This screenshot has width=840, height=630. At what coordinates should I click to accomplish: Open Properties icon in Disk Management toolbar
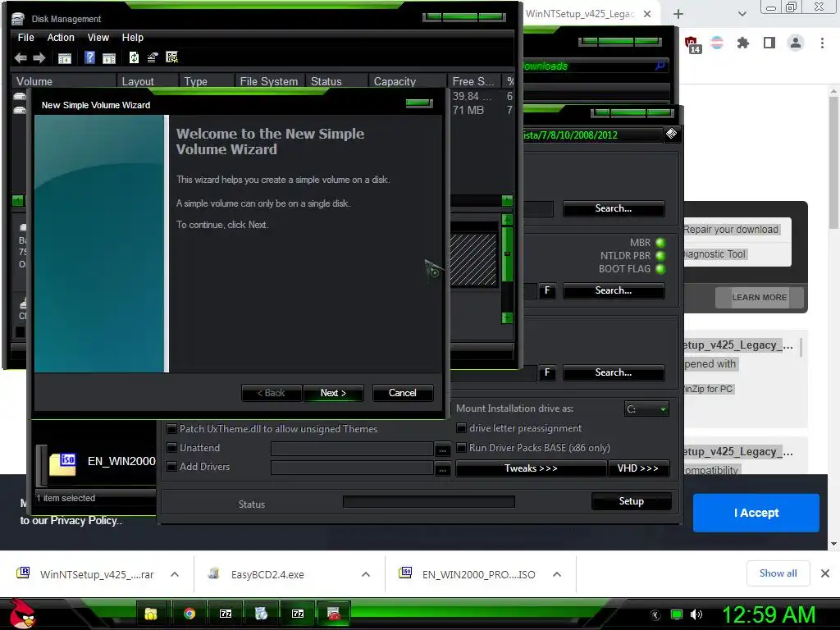[153, 57]
